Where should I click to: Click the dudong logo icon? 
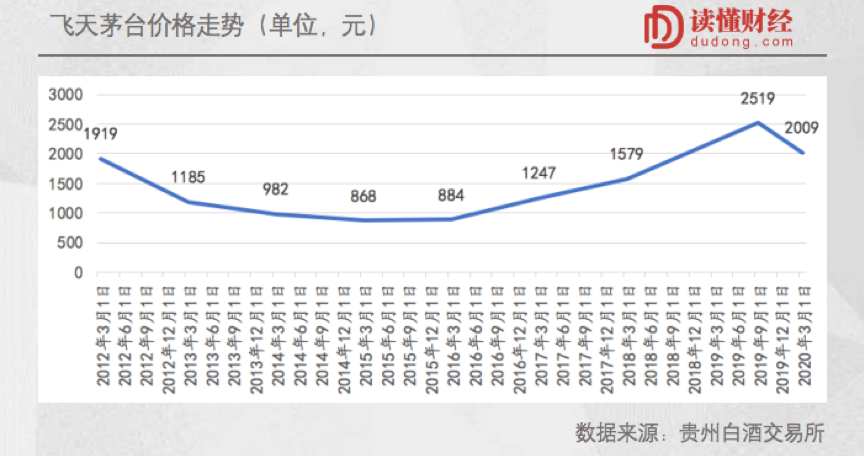[664, 28]
